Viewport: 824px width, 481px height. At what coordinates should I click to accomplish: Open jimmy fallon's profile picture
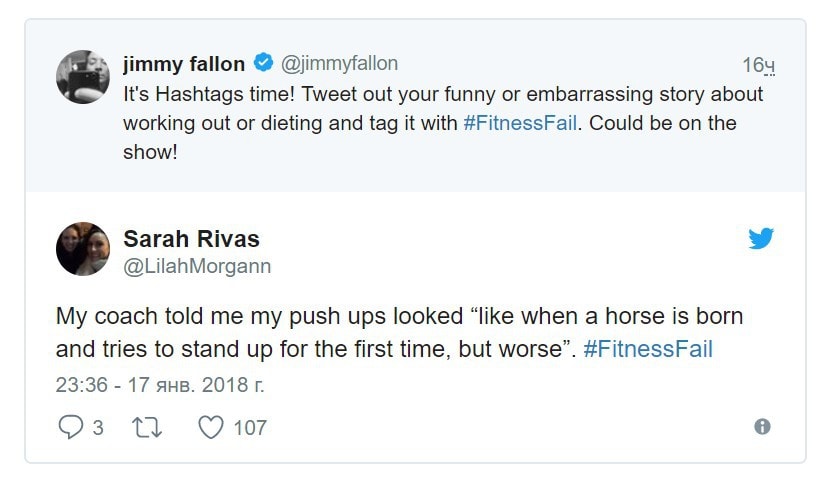(x=83, y=77)
